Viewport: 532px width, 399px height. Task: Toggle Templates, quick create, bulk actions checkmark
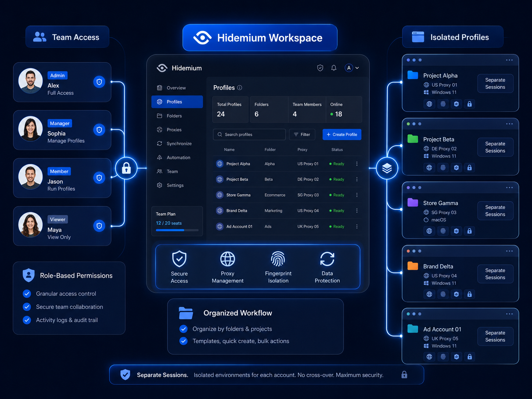click(x=183, y=341)
